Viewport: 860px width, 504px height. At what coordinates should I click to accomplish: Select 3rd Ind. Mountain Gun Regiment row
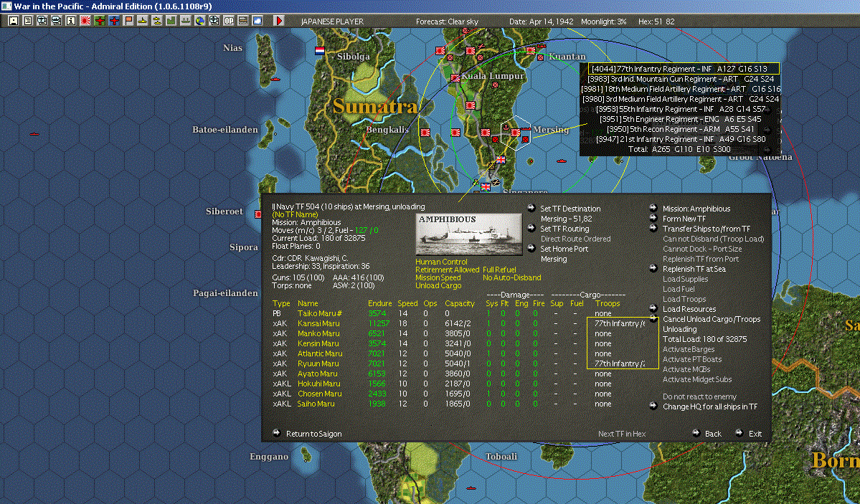[x=681, y=78]
